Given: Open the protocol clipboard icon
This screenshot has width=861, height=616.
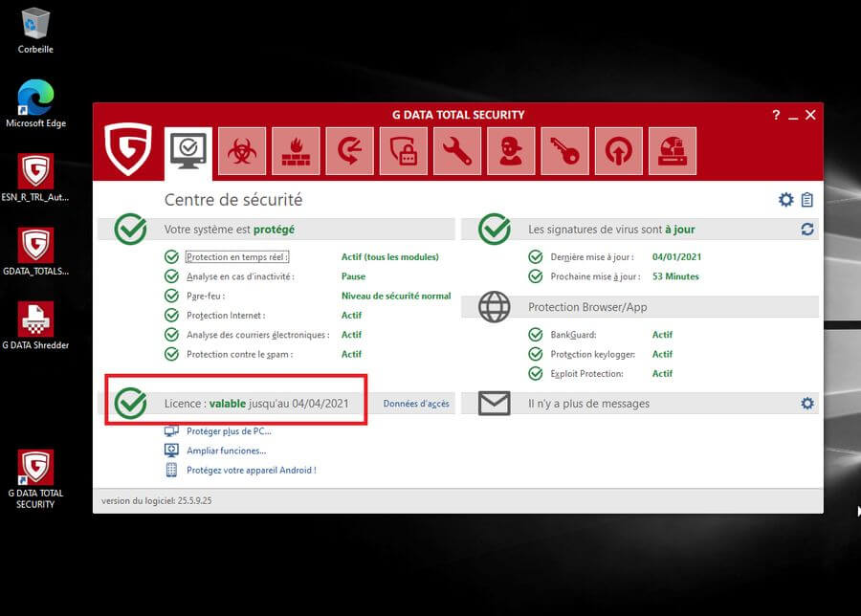Looking at the screenshot, I should 806,199.
